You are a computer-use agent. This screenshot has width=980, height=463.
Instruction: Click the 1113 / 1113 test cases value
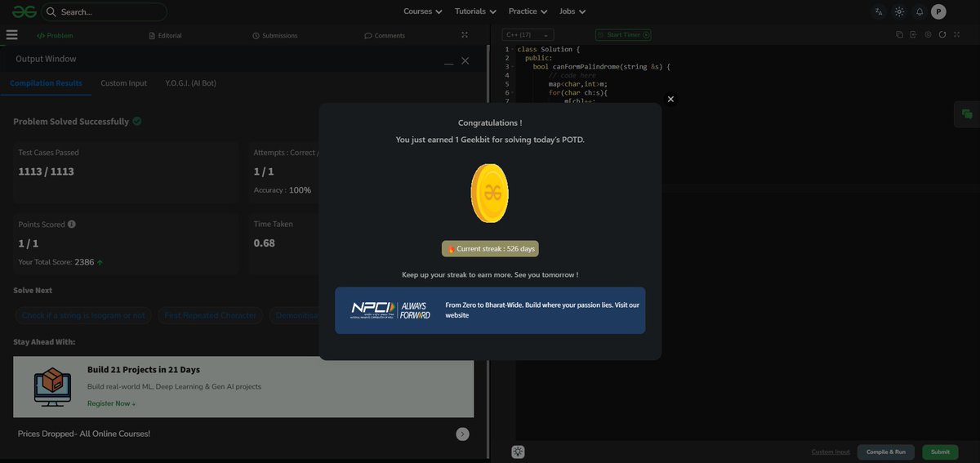tap(46, 171)
